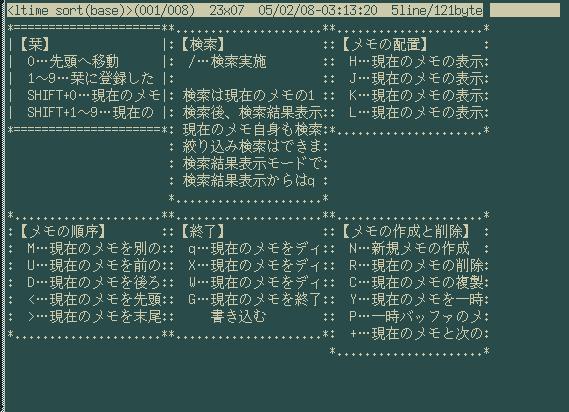Select the 'N…新規メモの作成' line
The image size is (569, 412).
pyautogui.click(x=409, y=249)
